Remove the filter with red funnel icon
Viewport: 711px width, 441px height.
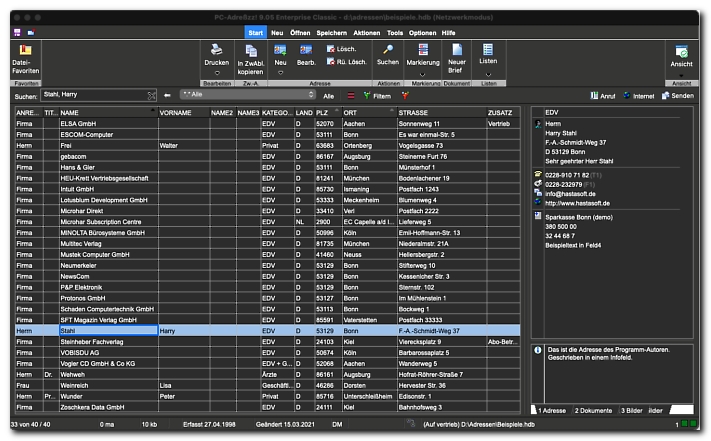[x=405, y=95]
